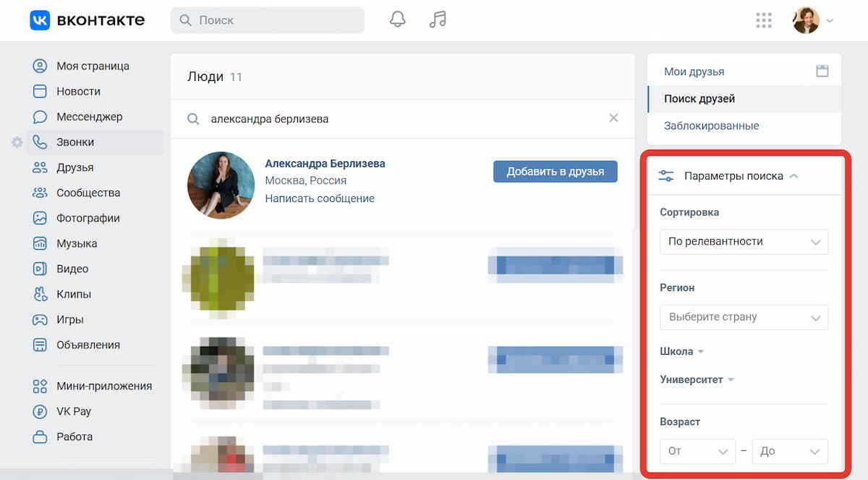Open the age До dropdown
Viewport: 868px width, 480px height.
pos(789,451)
